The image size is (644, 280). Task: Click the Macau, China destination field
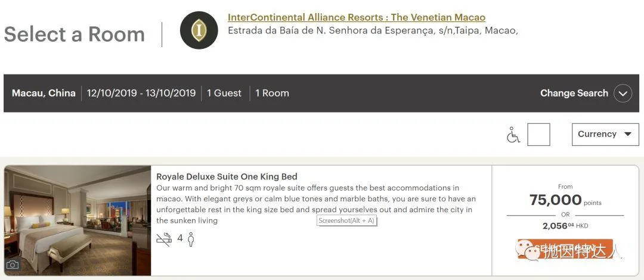[44, 94]
